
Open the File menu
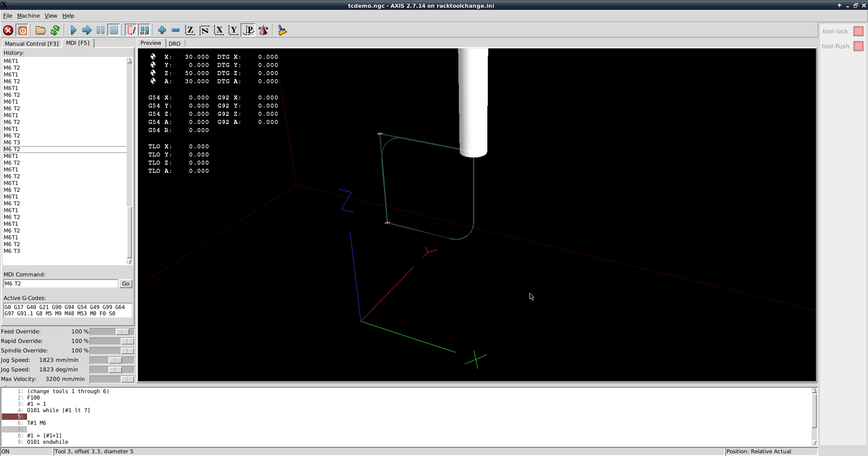(x=8, y=16)
